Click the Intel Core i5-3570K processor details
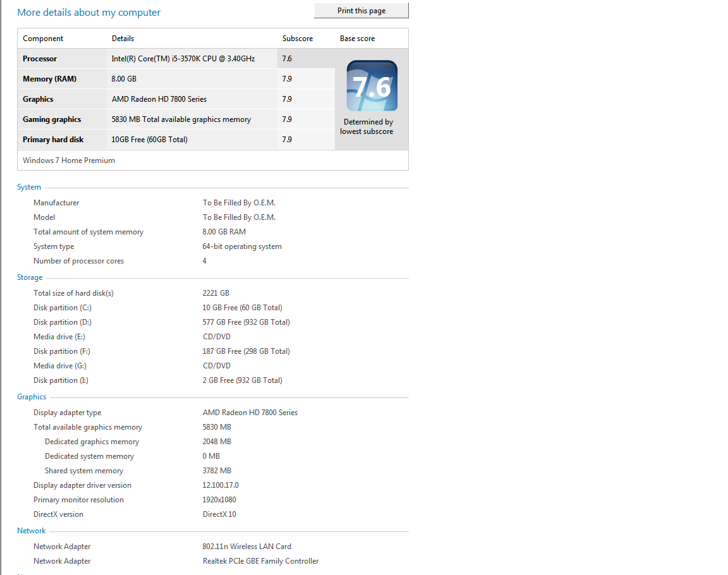The image size is (728, 575). (x=183, y=59)
